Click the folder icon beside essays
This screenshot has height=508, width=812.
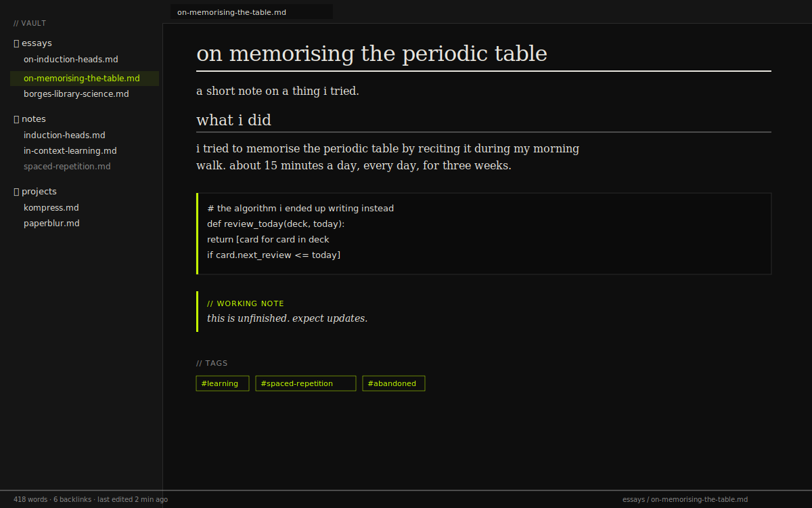click(15, 43)
